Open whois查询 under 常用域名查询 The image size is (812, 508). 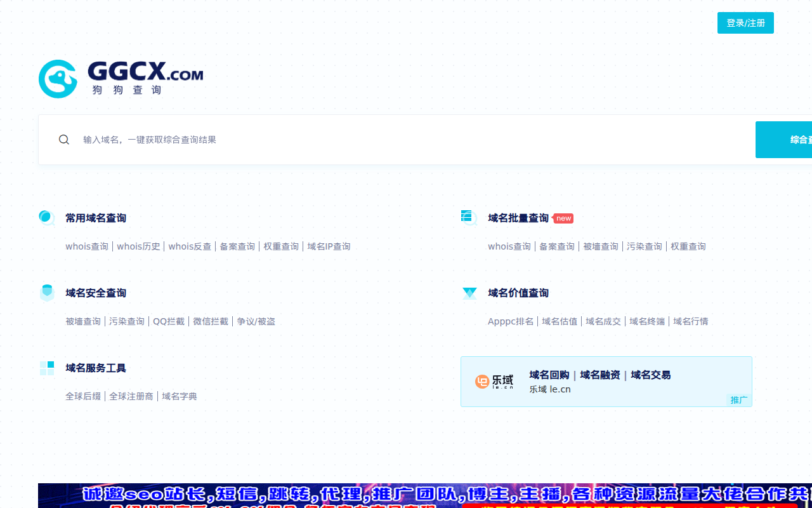coord(87,246)
